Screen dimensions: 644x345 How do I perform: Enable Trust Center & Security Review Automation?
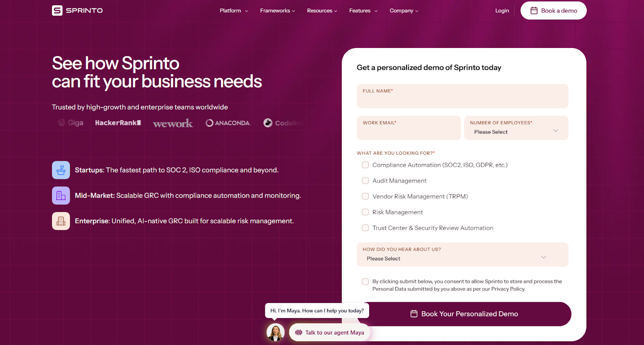[x=365, y=228]
